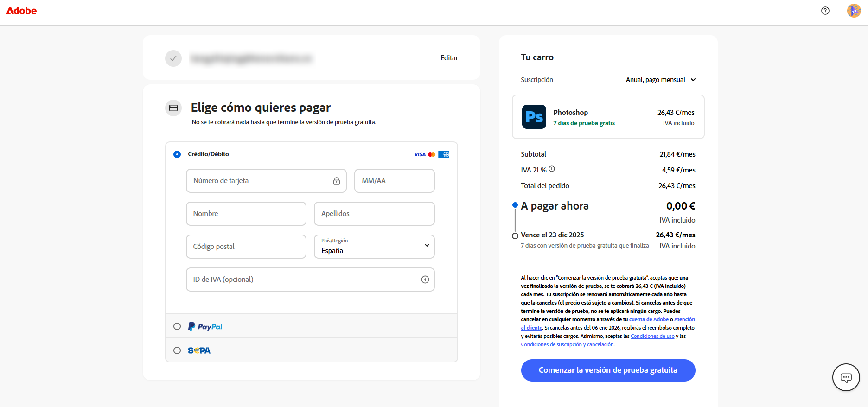Click Editar to change email
868x407 pixels.
pos(449,58)
